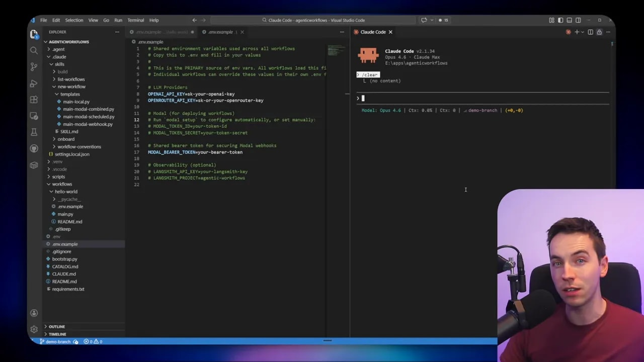Open the Run and Debug view
The width and height of the screenshot is (644, 362).
pos(34,83)
